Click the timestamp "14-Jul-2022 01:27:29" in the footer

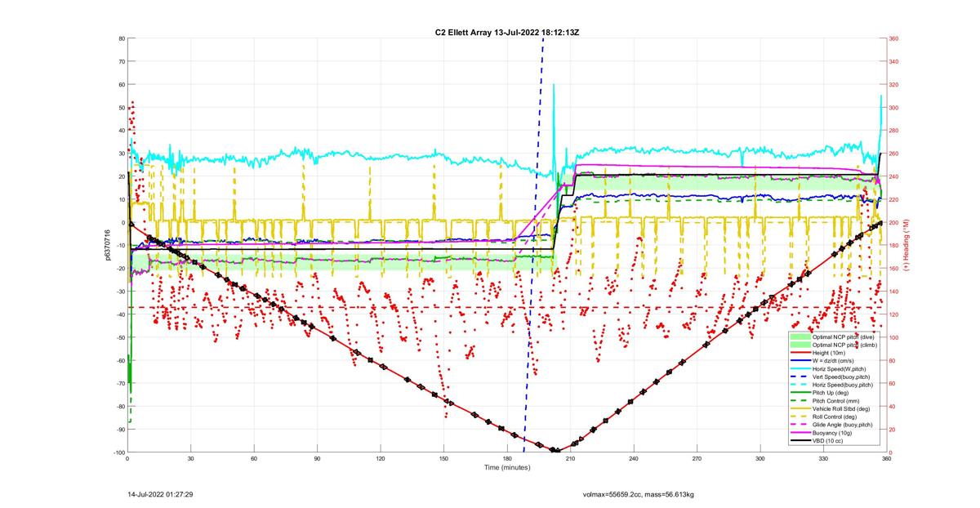coord(160,494)
